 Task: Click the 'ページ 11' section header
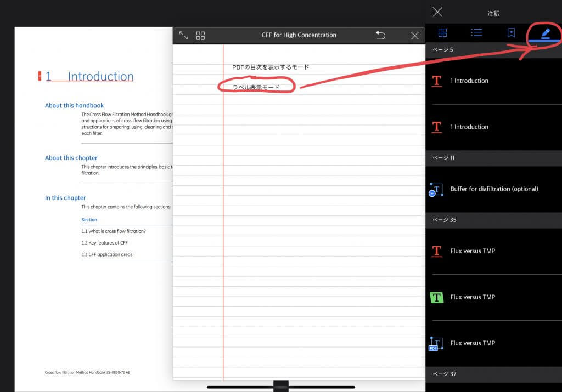(x=493, y=158)
